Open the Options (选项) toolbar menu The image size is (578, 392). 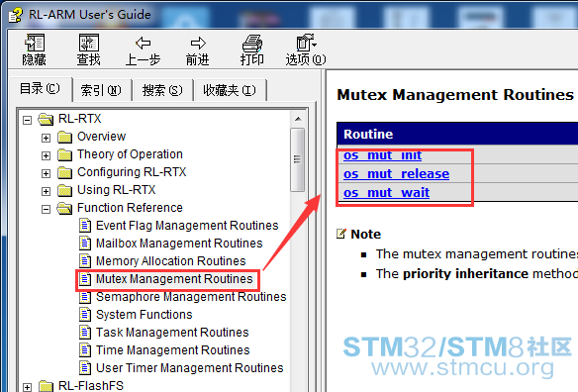pos(306,43)
